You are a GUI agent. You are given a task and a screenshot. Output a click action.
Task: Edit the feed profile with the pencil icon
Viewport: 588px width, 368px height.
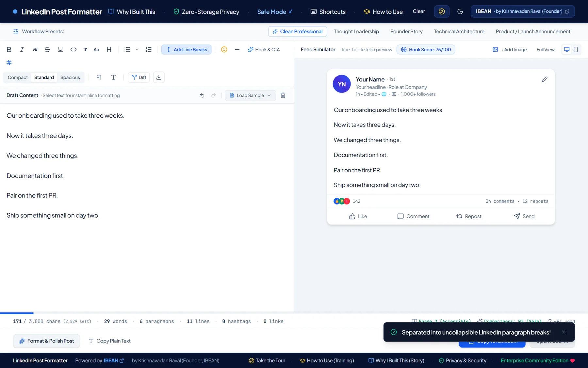pos(545,79)
